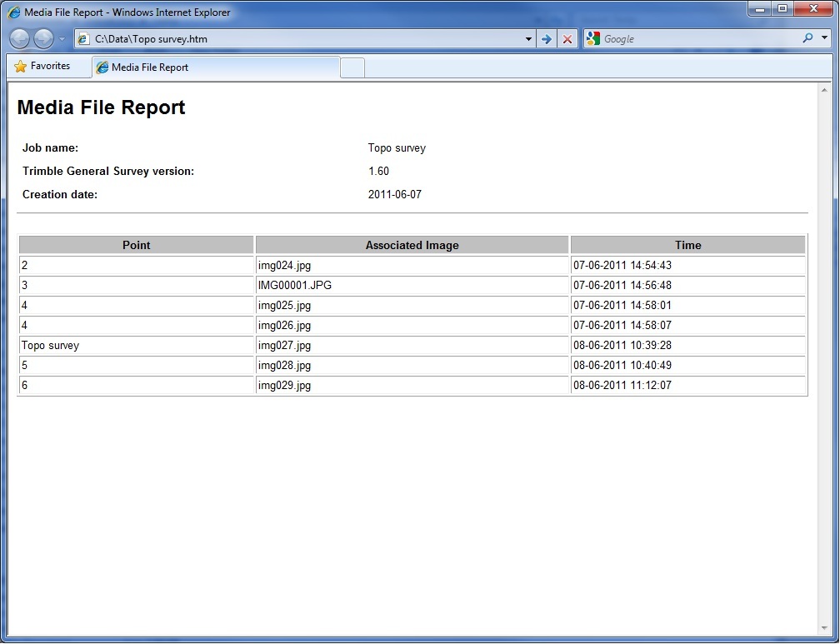
Task: Expand the address bar history dropdown
Action: tap(528, 39)
